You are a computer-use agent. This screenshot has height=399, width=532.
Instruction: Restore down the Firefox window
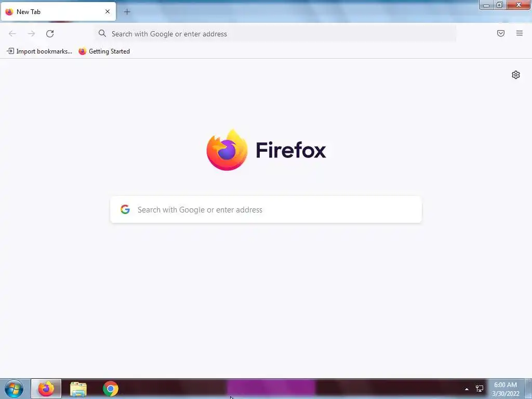pyautogui.click(x=500, y=5)
